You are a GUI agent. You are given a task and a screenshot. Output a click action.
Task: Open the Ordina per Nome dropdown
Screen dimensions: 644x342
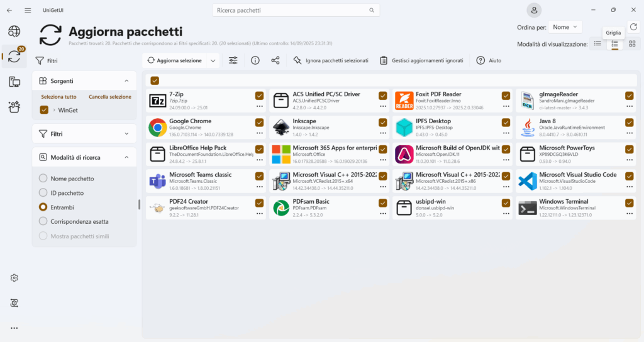tap(565, 27)
